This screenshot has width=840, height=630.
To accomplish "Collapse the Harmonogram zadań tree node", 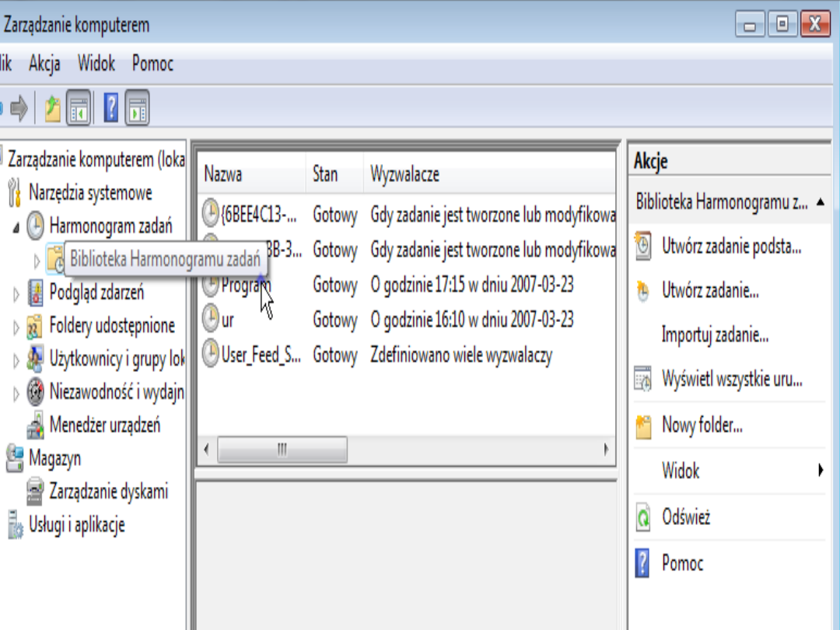I will tap(16, 227).
